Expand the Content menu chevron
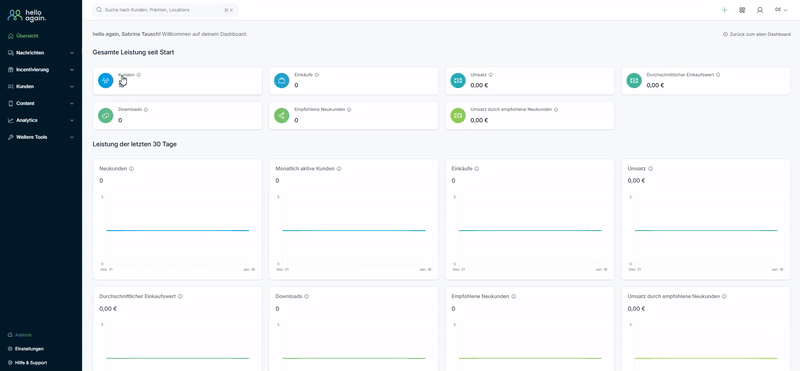Viewport: 800px width, 371px height. pos(72,104)
